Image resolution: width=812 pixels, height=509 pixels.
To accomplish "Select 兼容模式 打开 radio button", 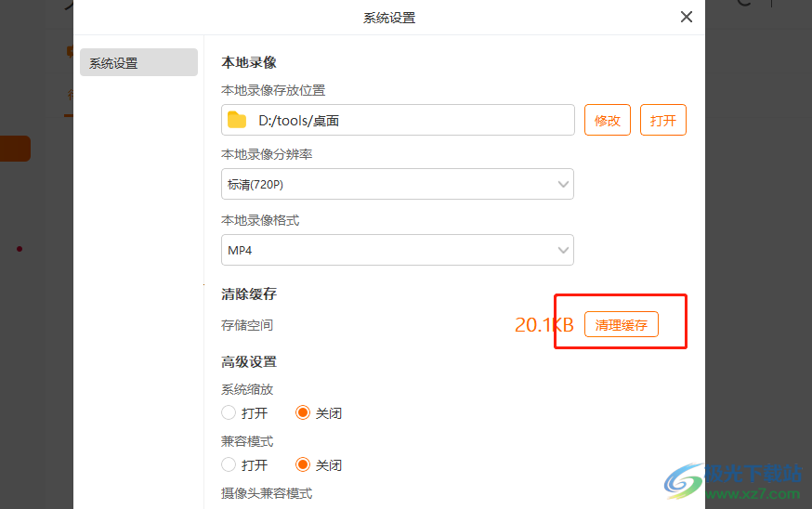I will 229,464.
